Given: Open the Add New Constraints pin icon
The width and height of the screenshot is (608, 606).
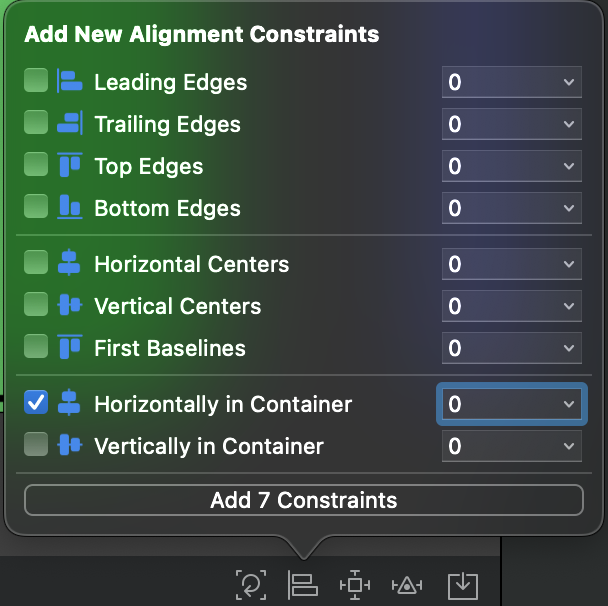Looking at the screenshot, I should point(355,583).
